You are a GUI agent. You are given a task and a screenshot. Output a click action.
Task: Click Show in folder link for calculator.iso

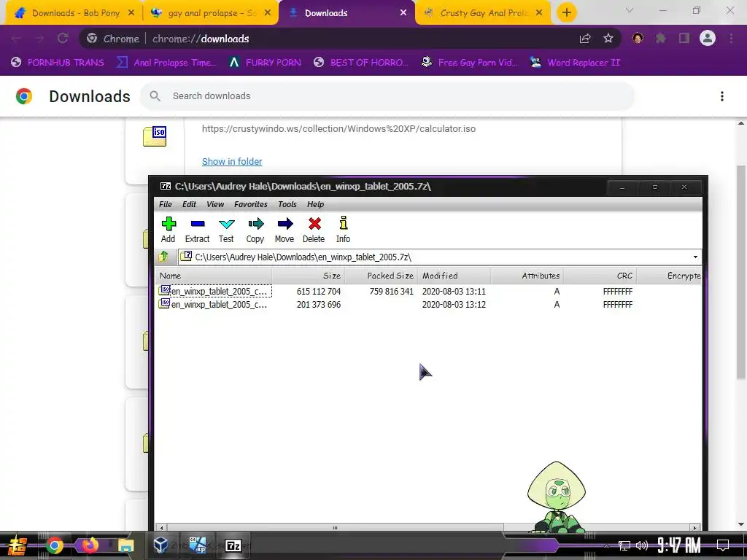pos(232,161)
